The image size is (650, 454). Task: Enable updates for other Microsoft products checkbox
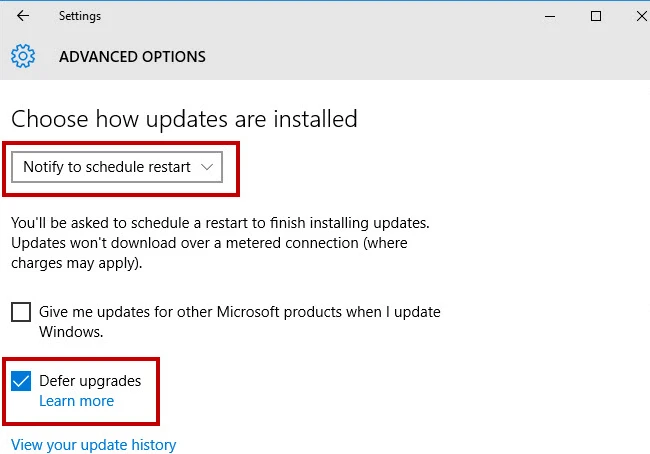coord(21,312)
